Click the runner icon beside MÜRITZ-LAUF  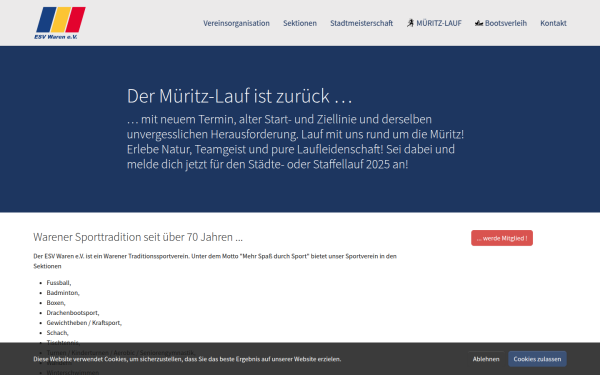[410, 23]
